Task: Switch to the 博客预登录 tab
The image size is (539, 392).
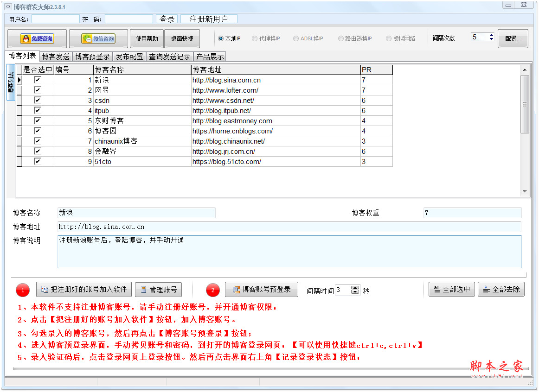Action: pos(92,57)
